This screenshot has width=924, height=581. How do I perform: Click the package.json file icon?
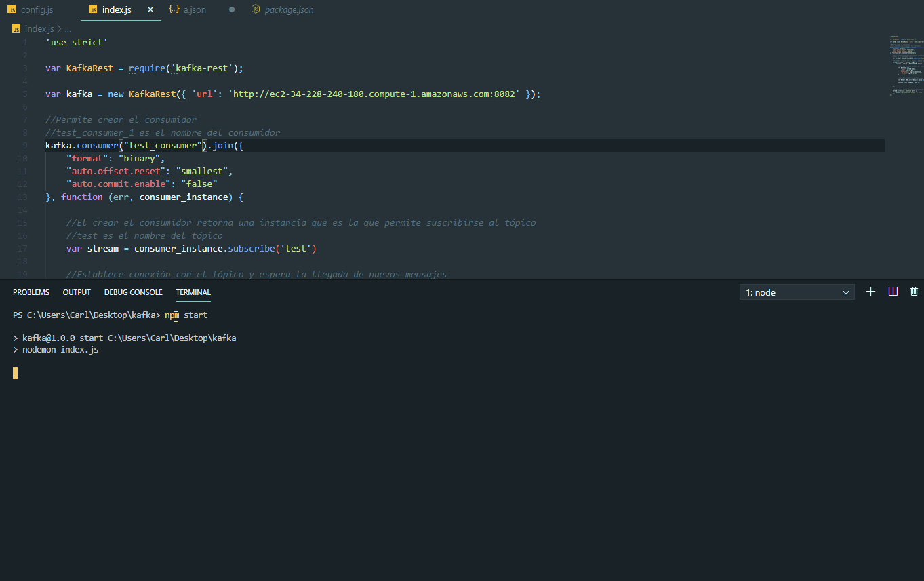(256, 10)
